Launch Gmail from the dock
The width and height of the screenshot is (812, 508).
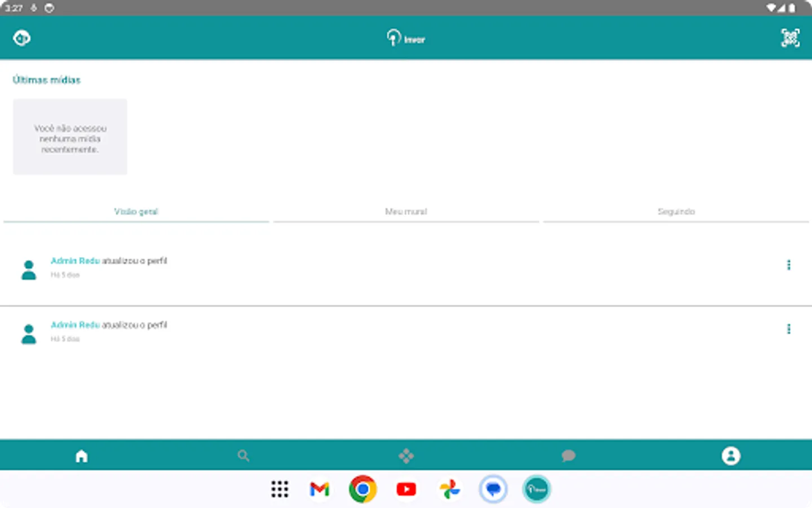tap(320, 489)
